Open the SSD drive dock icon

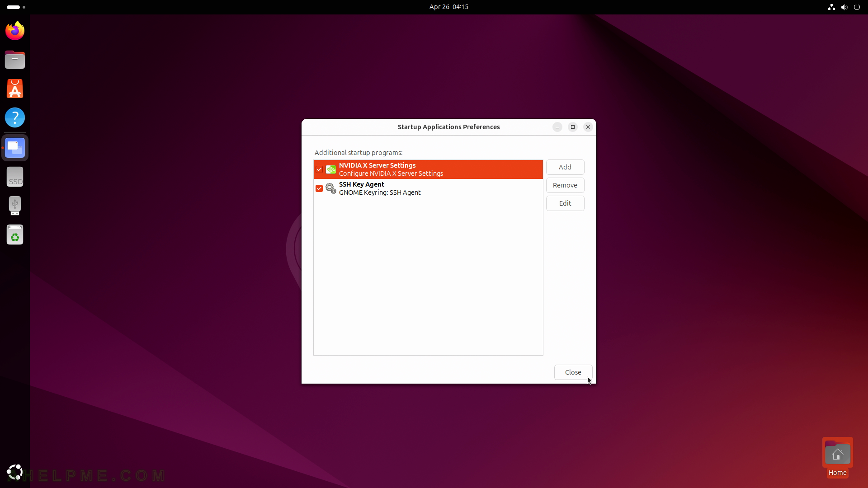pyautogui.click(x=15, y=177)
